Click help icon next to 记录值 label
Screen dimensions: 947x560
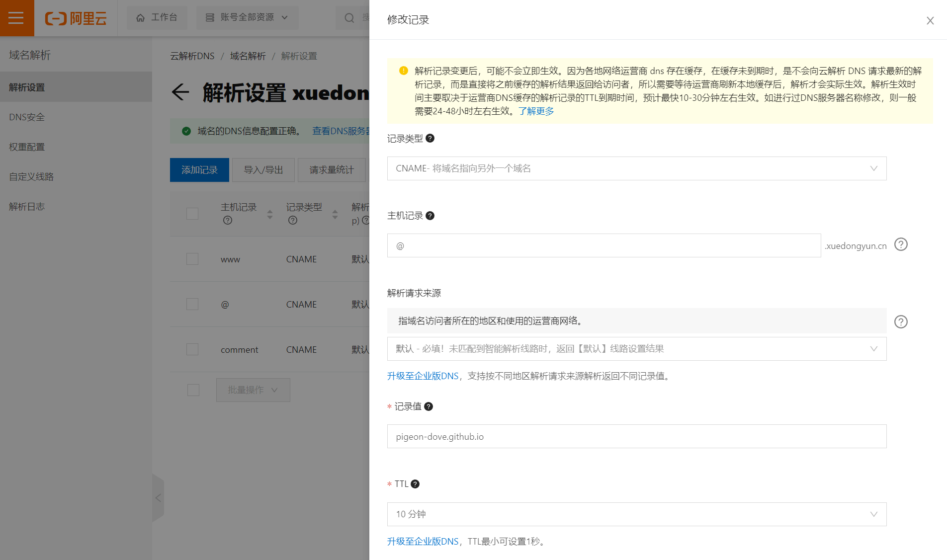click(429, 406)
